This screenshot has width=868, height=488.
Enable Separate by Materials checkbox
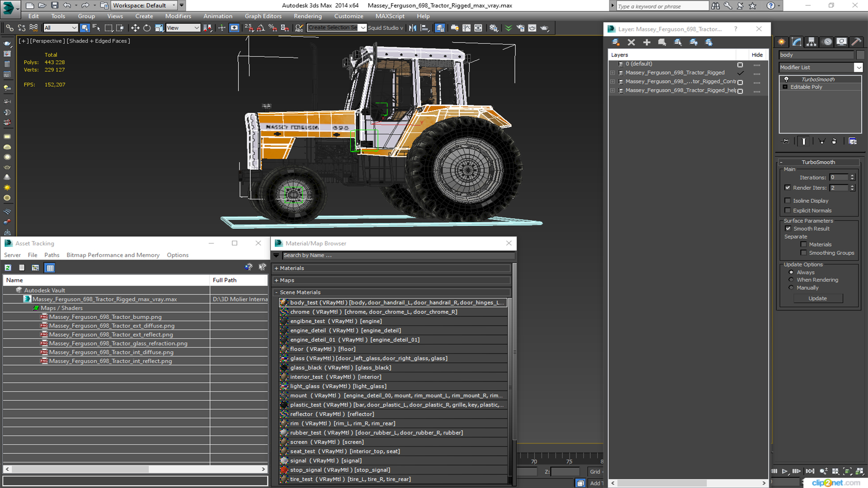pos(803,244)
